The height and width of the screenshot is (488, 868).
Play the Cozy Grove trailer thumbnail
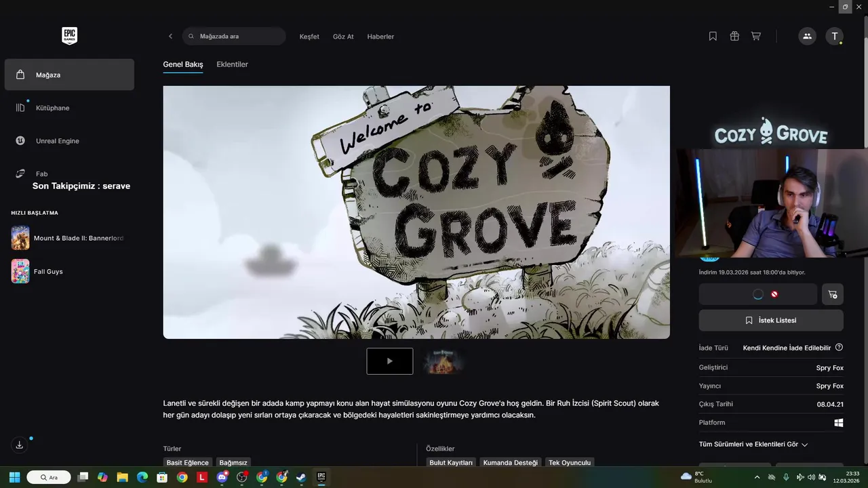tap(390, 361)
